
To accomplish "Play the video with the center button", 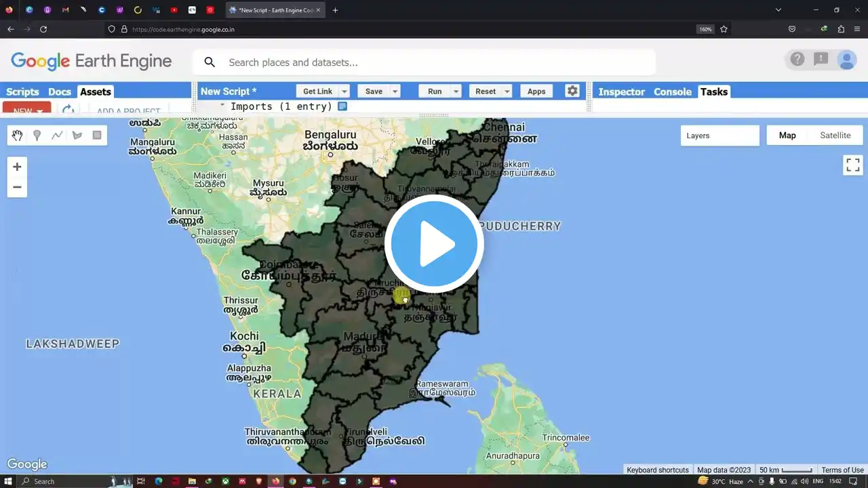I will (434, 244).
